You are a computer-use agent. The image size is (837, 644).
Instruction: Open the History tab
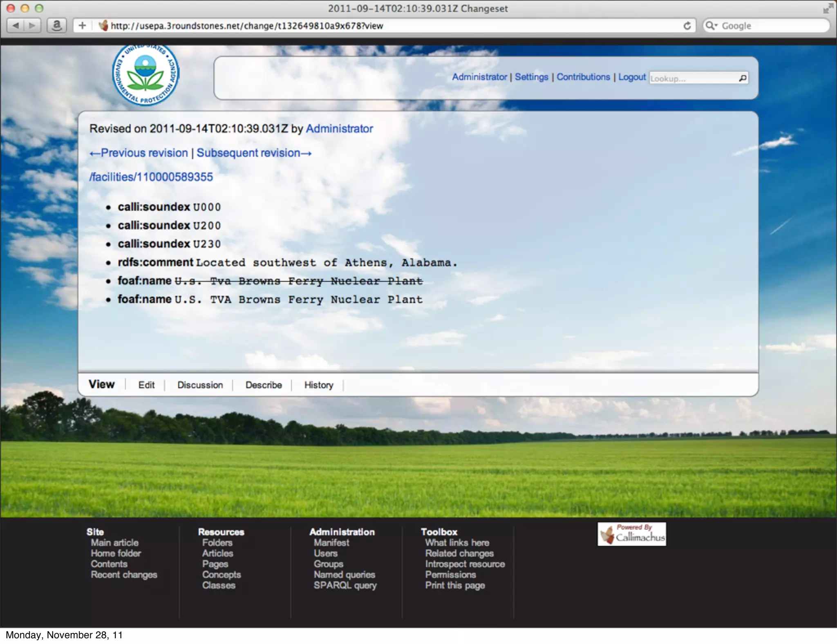click(318, 385)
